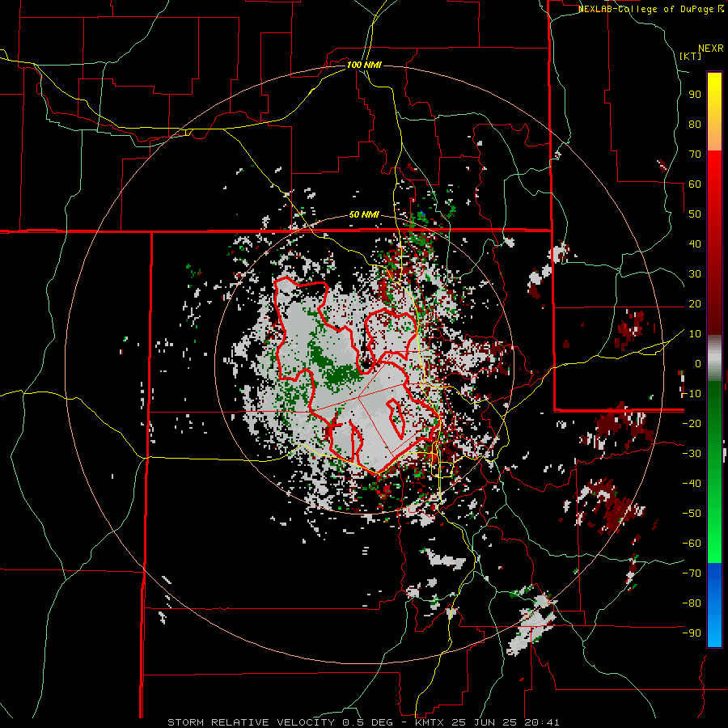This screenshot has width=728, height=728.
Task: Click the positive 40 knot scale label
Action: [x=695, y=244]
